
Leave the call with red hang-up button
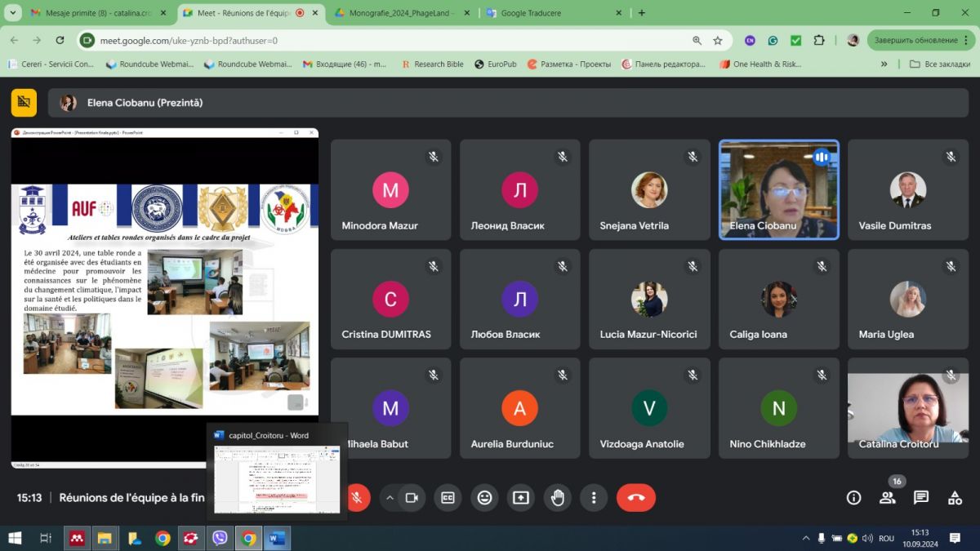(636, 497)
